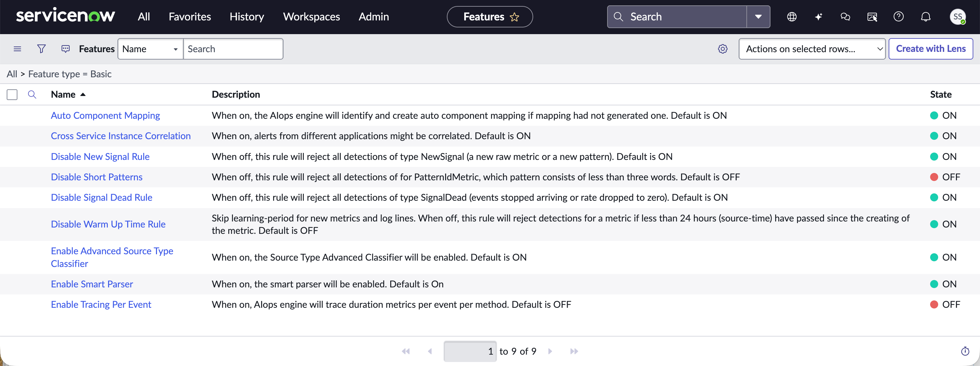Click the State column header
The height and width of the screenshot is (366, 980).
tap(941, 94)
